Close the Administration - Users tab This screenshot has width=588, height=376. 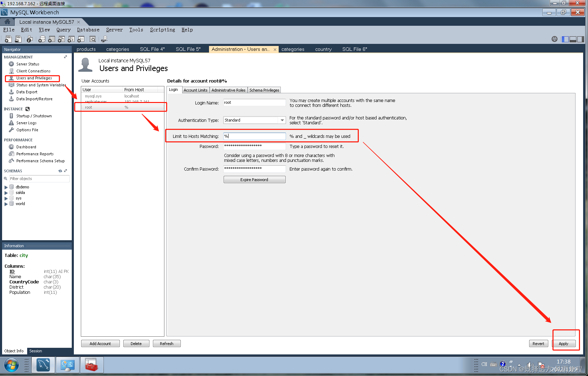[x=275, y=49]
